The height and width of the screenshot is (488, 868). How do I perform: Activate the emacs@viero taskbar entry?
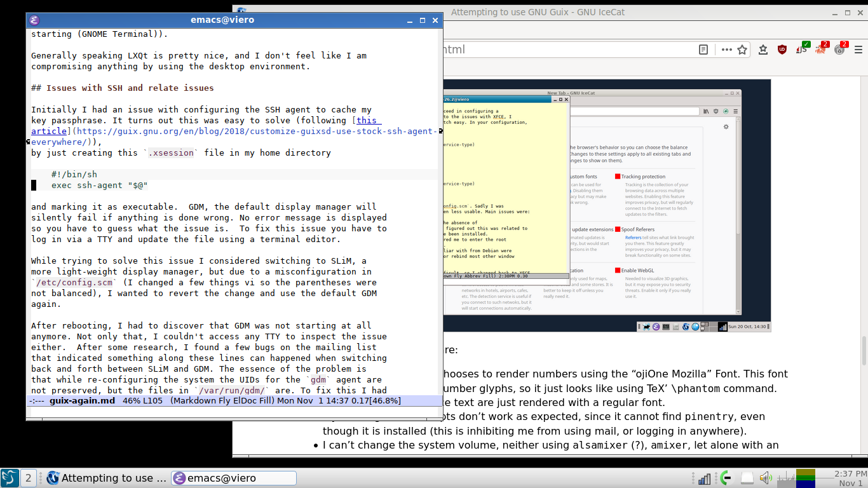(x=234, y=478)
